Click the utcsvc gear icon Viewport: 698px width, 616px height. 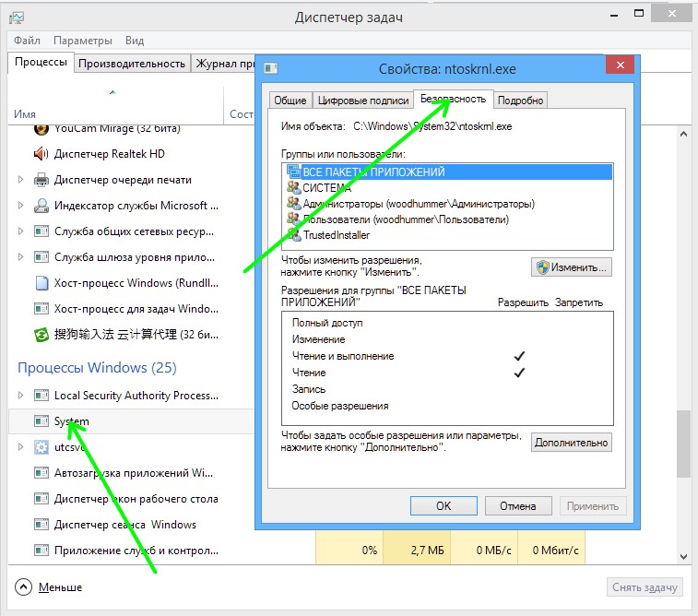(41, 447)
